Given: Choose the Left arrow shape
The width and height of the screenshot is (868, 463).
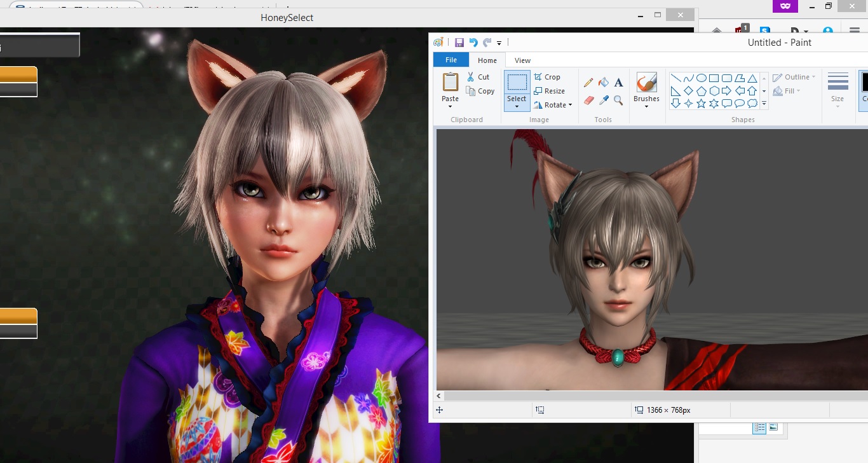Looking at the screenshot, I should click(740, 91).
